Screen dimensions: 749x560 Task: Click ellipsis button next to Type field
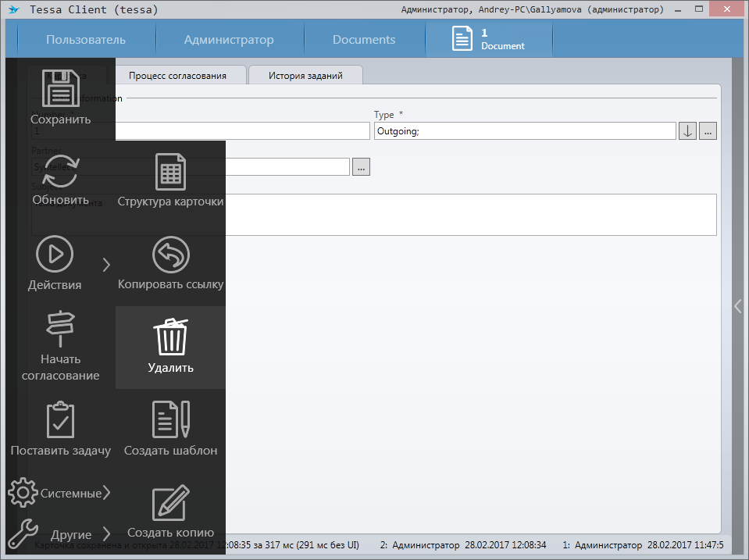tap(708, 131)
